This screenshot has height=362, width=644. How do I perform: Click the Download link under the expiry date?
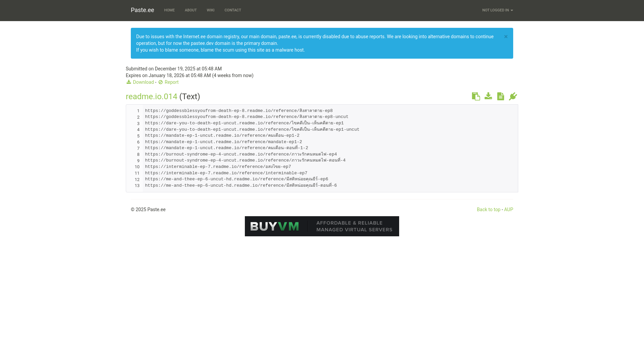pyautogui.click(x=140, y=82)
